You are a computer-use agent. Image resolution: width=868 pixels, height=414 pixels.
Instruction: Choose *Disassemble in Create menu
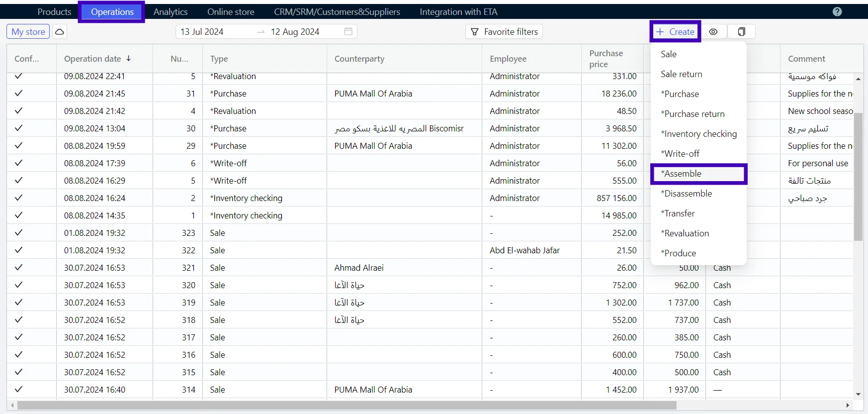pyautogui.click(x=698, y=193)
